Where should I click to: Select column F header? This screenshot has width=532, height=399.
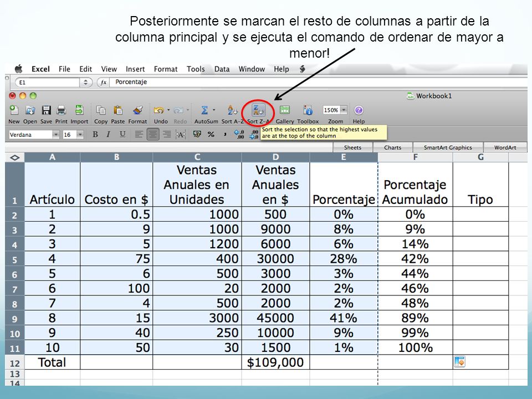coord(415,157)
